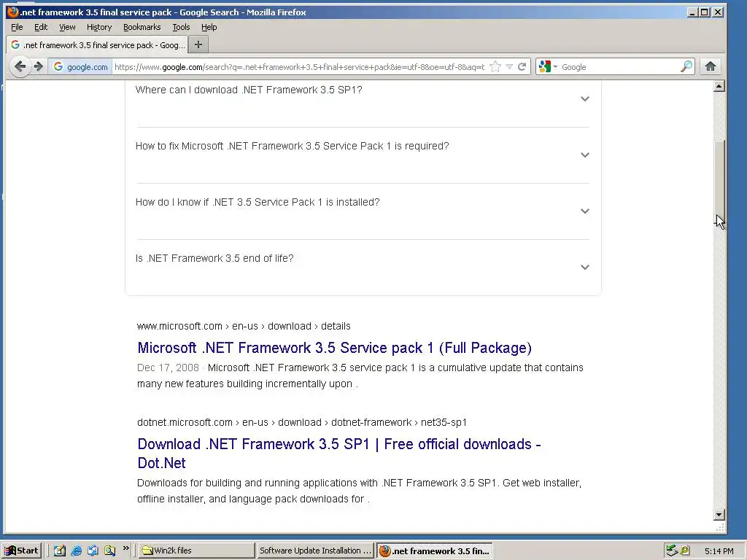Switch to the Win2k files taskbar window
Viewport: 747px width, 560px height.
click(197, 551)
